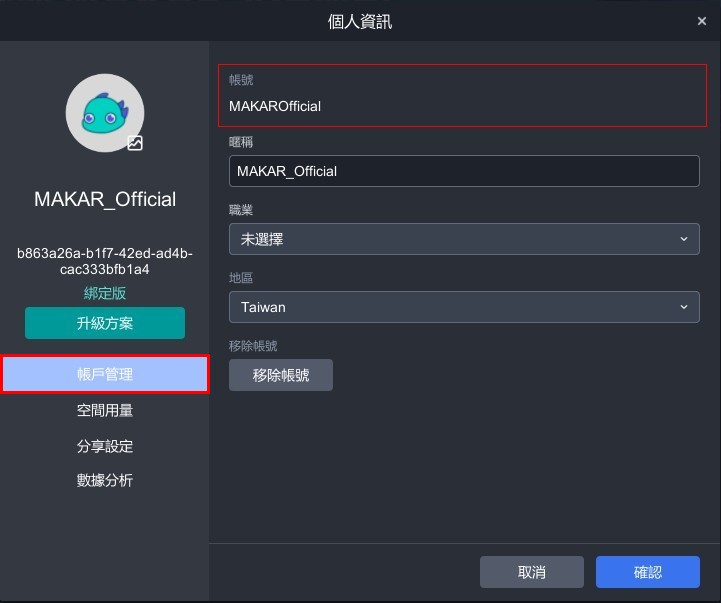This screenshot has height=603, width=721.
Task: Click the 升級方案 upgrade button
Action: click(x=105, y=323)
